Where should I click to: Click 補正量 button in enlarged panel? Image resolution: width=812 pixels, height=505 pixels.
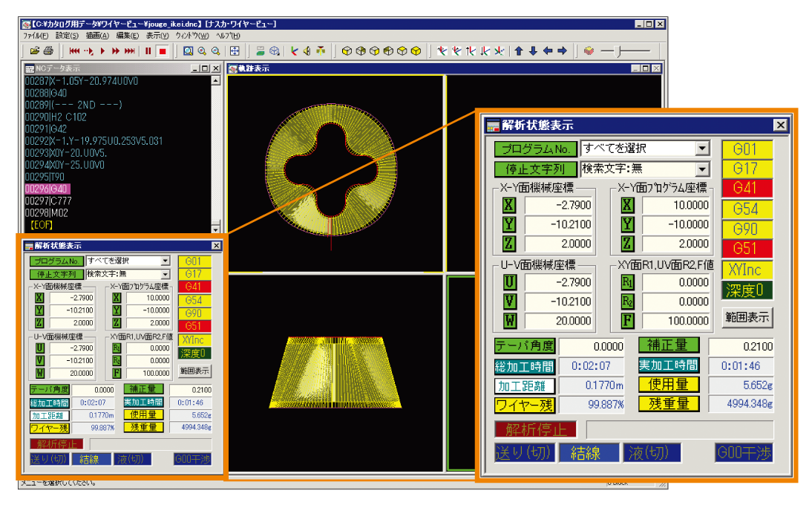[669, 345]
